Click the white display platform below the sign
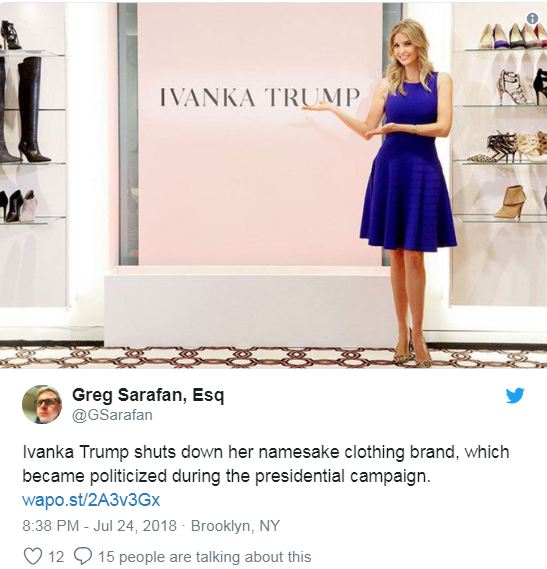Image resolution: width=547 pixels, height=569 pixels. coord(250,307)
